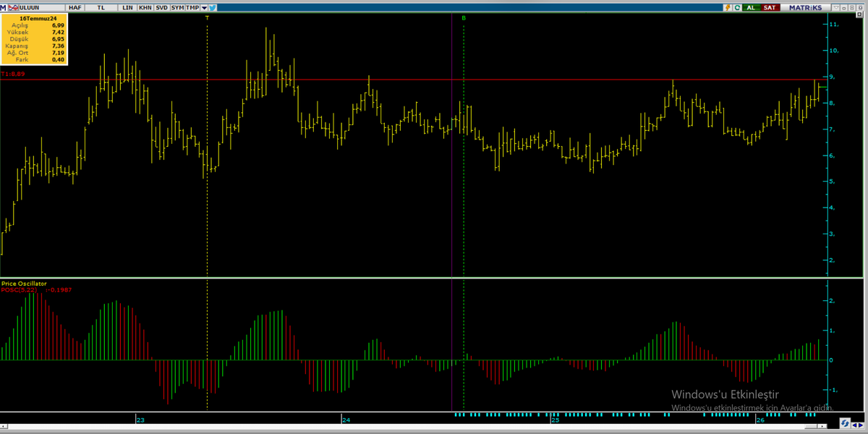
Task: Expand the dropdown arrow next to TMP
Action: [x=205, y=7]
